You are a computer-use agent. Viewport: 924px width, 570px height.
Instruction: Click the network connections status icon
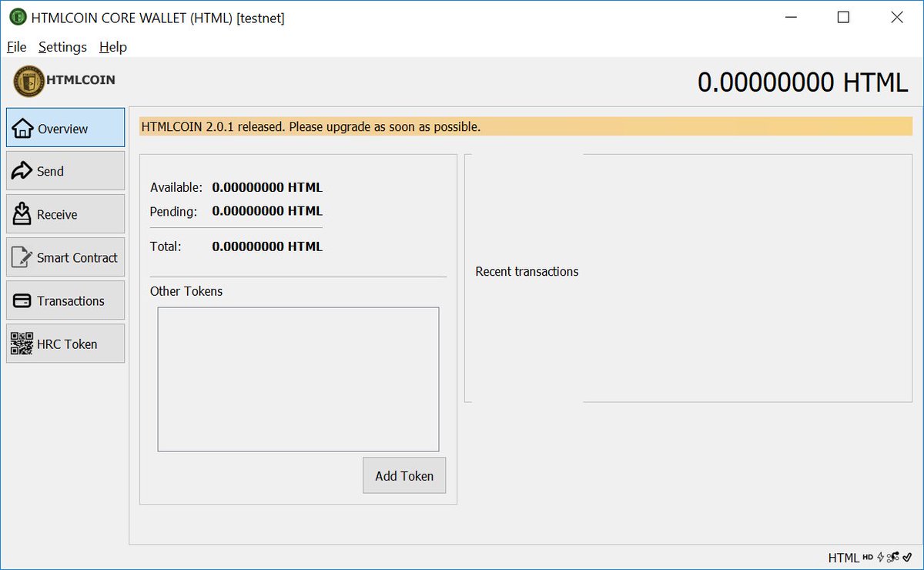[x=892, y=558]
